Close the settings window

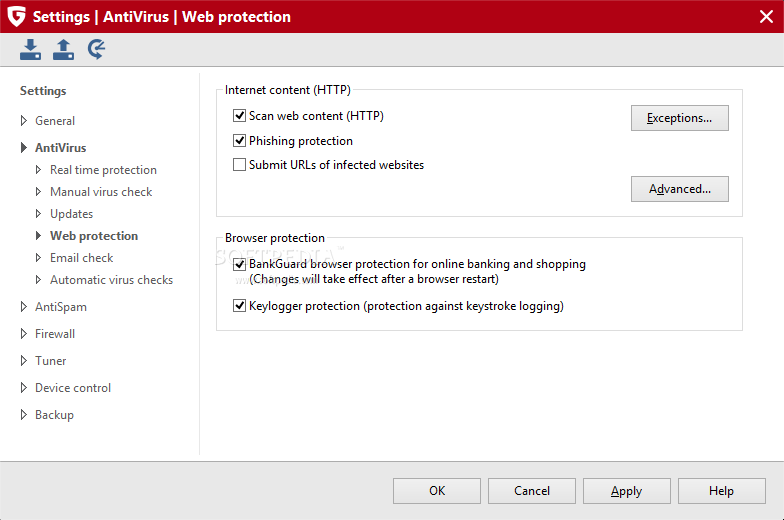(x=766, y=16)
